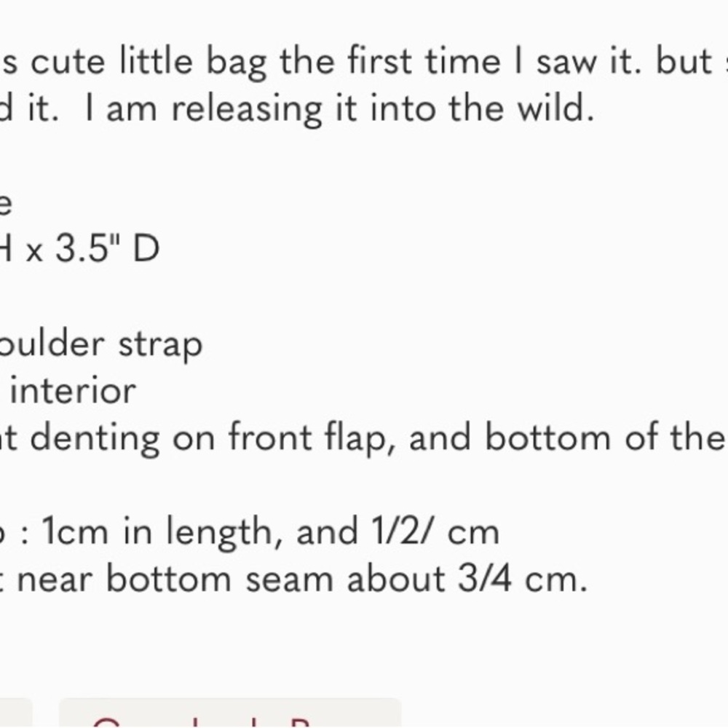Click the "3/4 cm" measurement text
728x728 pixels.
pos(521,580)
